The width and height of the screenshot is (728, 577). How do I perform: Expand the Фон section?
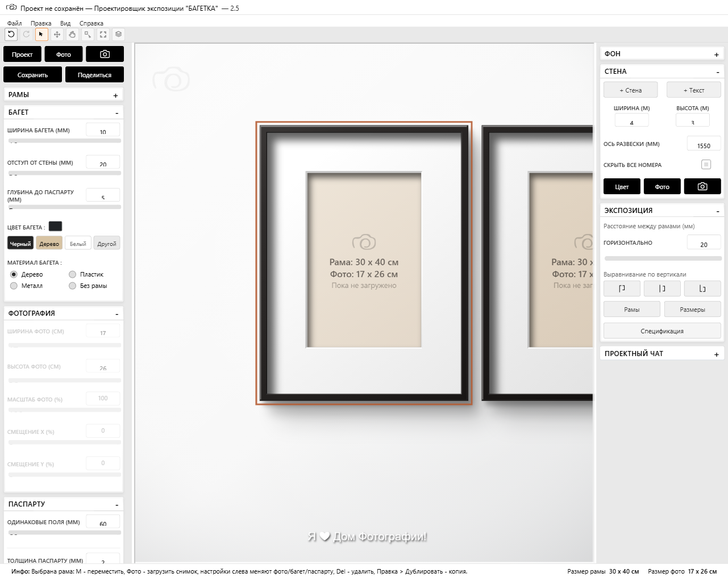pos(717,55)
